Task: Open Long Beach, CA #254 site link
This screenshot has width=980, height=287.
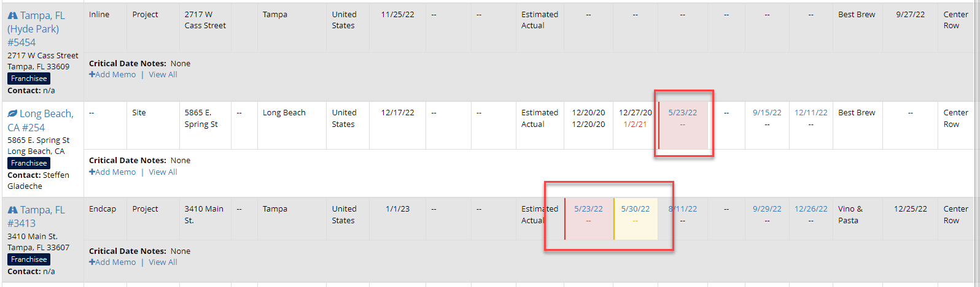Action: (x=41, y=120)
